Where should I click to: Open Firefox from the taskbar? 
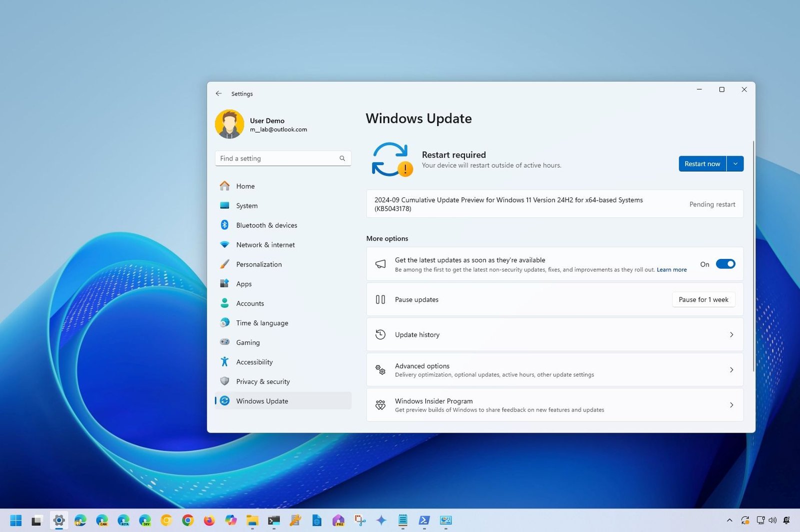coord(209,520)
